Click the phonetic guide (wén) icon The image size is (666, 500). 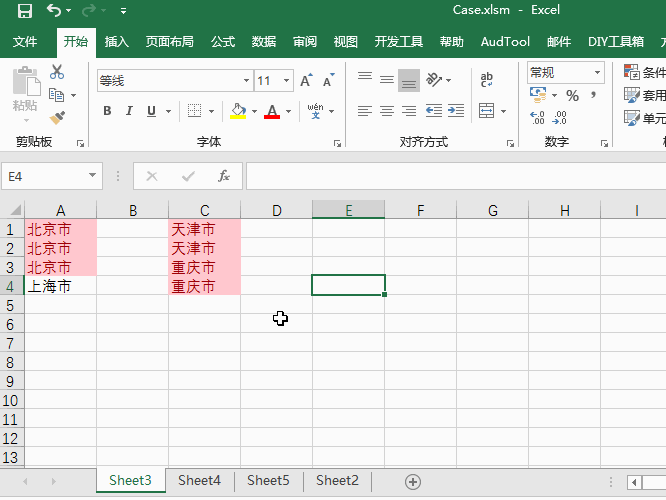315,111
